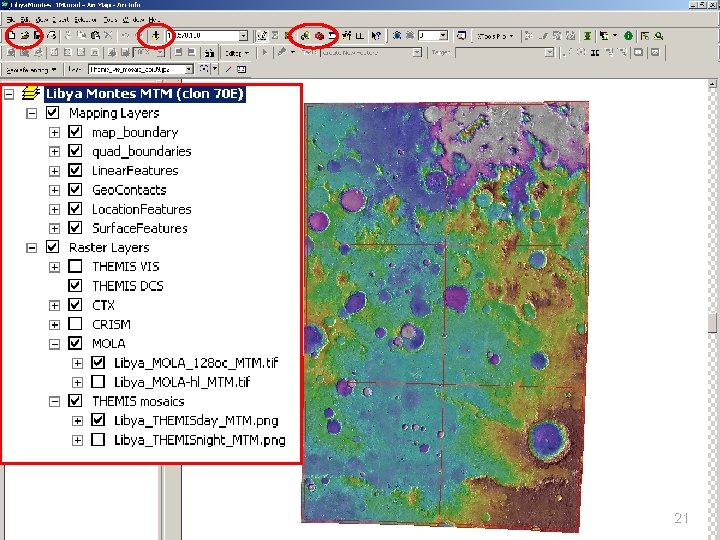Open the Selection menu
This screenshot has width=720, height=540.
pos(85,20)
